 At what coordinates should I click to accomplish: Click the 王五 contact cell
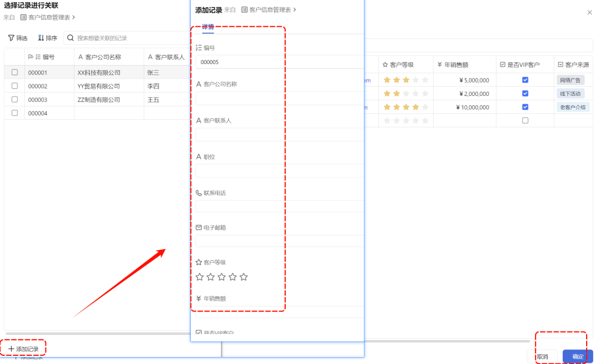167,99
